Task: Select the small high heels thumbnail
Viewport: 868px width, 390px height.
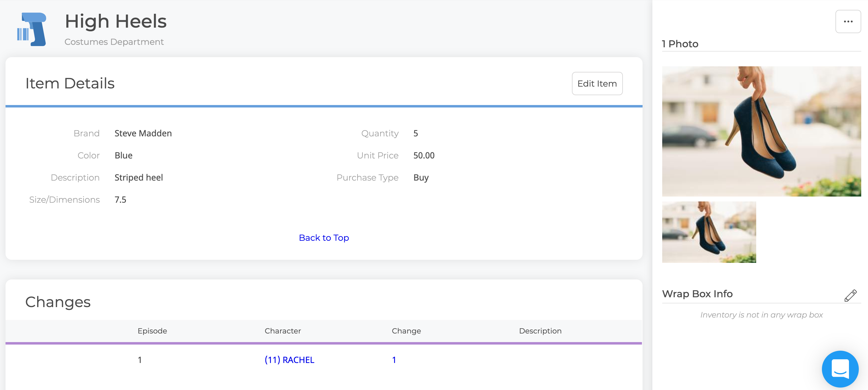Action: (x=709, y=232)
